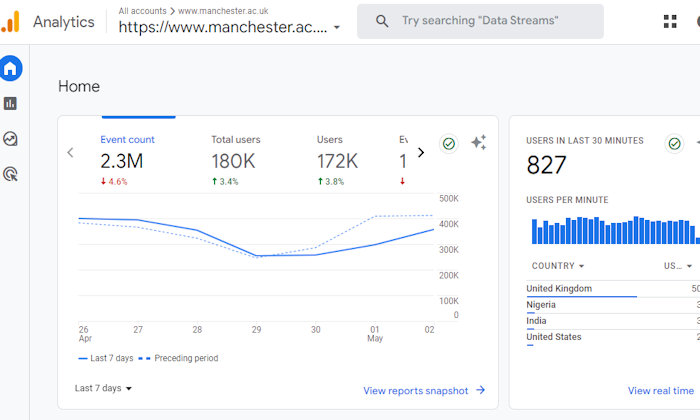Select the Users metric tab

(338, 161)
